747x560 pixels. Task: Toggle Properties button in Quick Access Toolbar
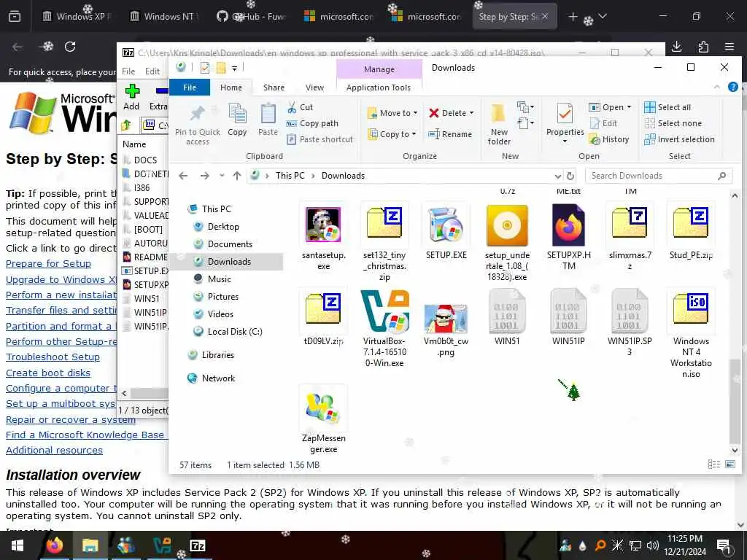coord(205,68)
